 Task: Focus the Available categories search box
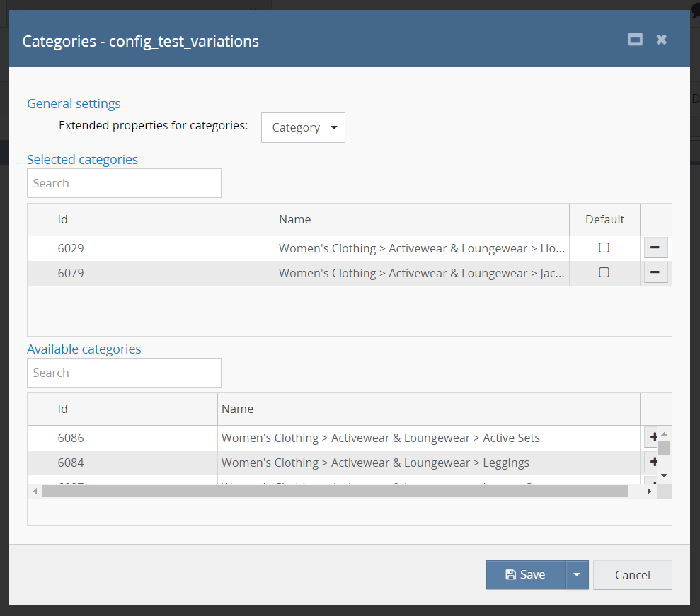click(124, 373)
